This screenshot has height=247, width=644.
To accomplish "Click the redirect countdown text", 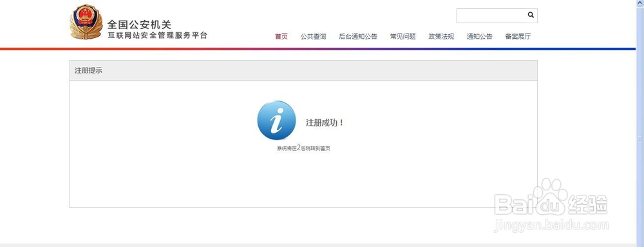I will click(303, 148).
